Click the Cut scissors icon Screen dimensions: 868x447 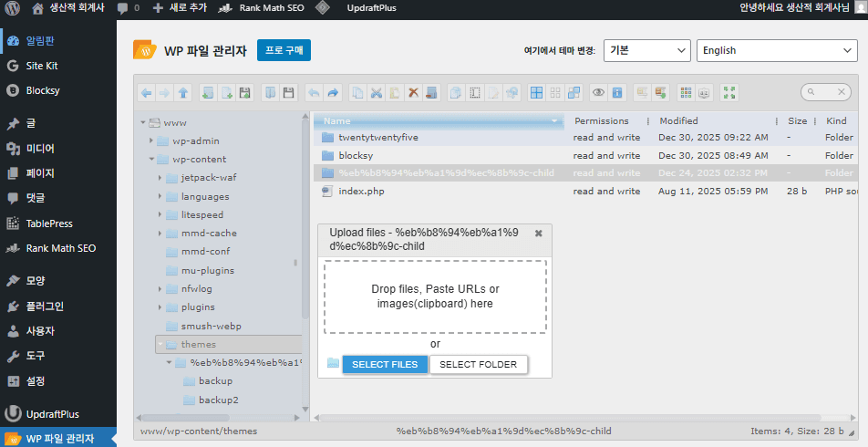(x=377, y=92)
